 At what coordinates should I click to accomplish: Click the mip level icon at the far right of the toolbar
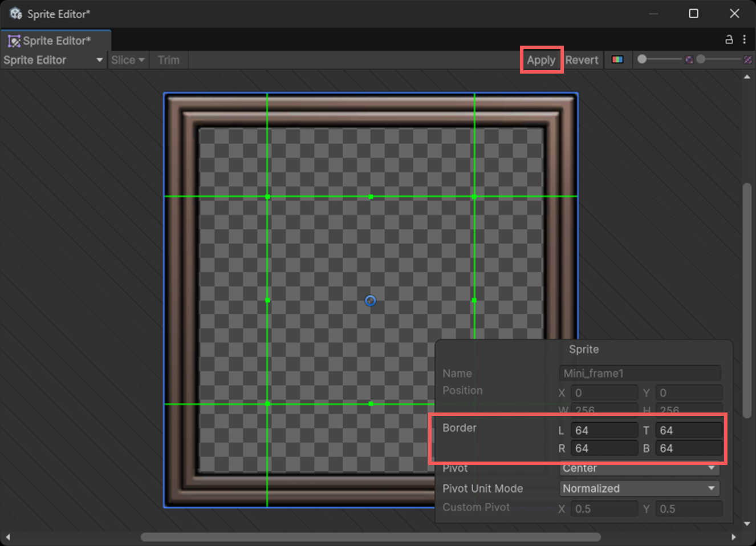coord(747,60)
